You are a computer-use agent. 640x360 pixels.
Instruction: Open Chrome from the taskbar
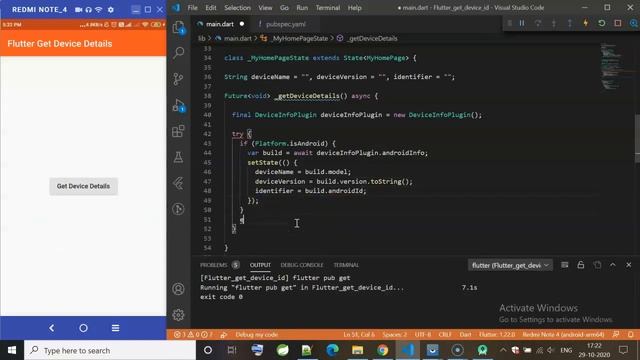click(382, 350)
